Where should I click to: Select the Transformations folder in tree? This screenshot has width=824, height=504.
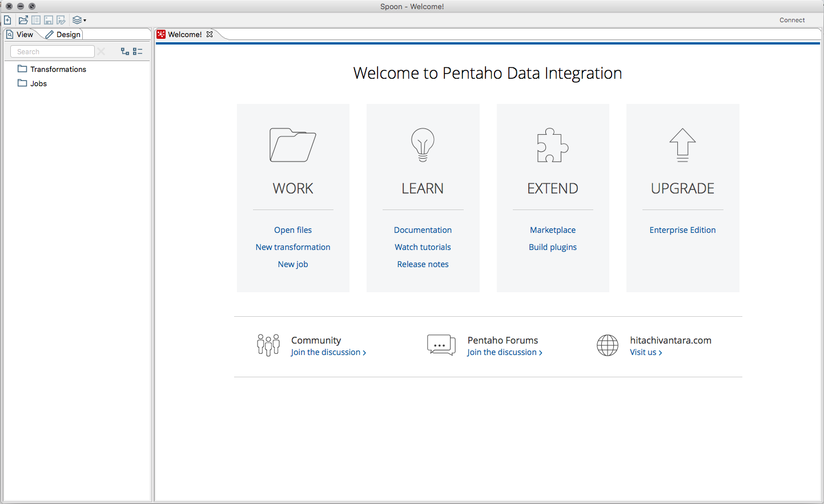(x=52, y=69)
